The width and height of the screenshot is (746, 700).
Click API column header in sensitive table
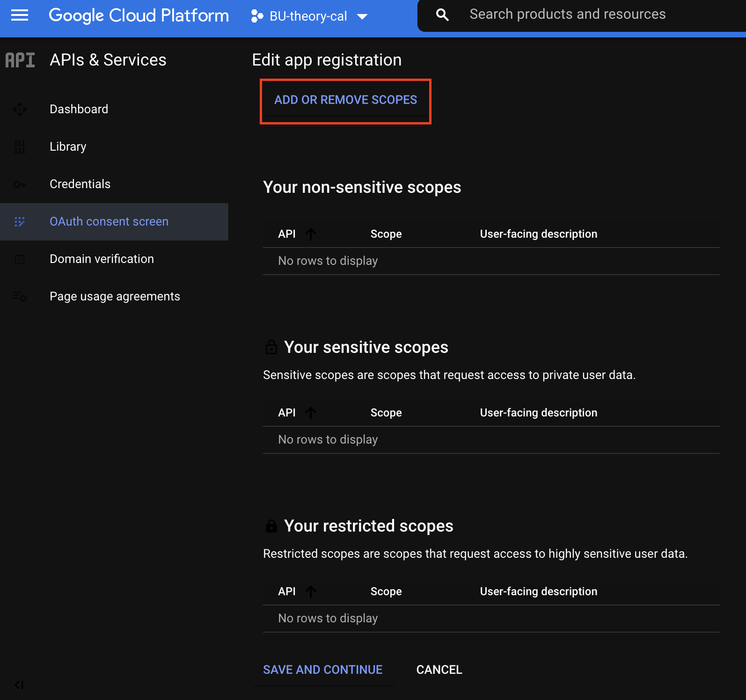[287, 413]
